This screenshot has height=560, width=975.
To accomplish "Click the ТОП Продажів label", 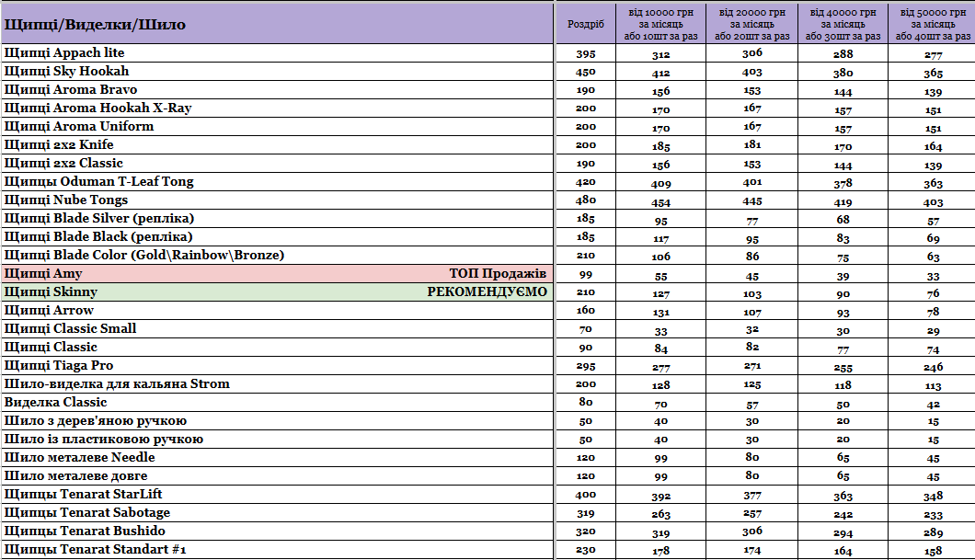I will pos(498,274).
